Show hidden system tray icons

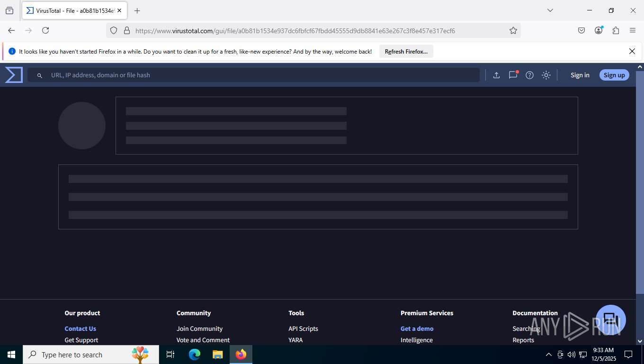tap(549, 355)
